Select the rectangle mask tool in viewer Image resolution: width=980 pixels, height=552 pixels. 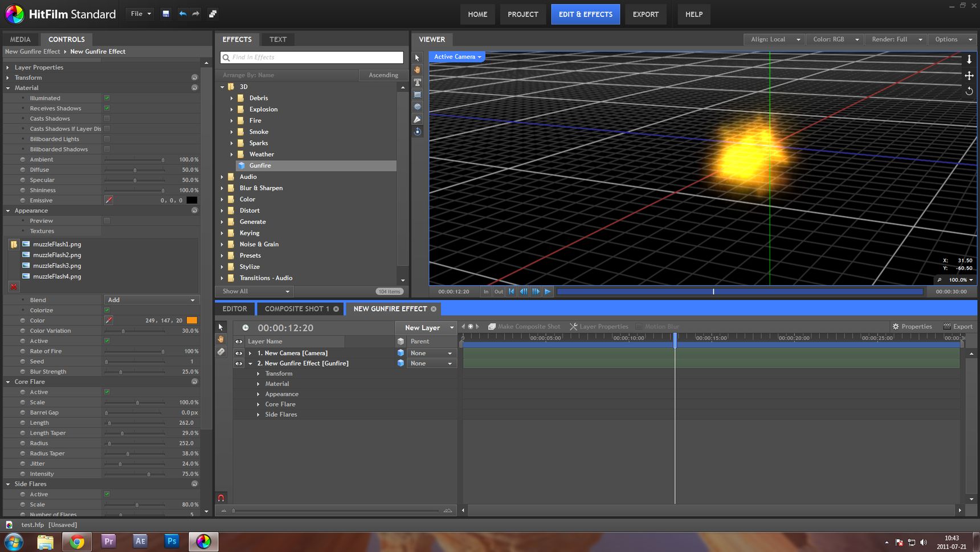[417, 95]
